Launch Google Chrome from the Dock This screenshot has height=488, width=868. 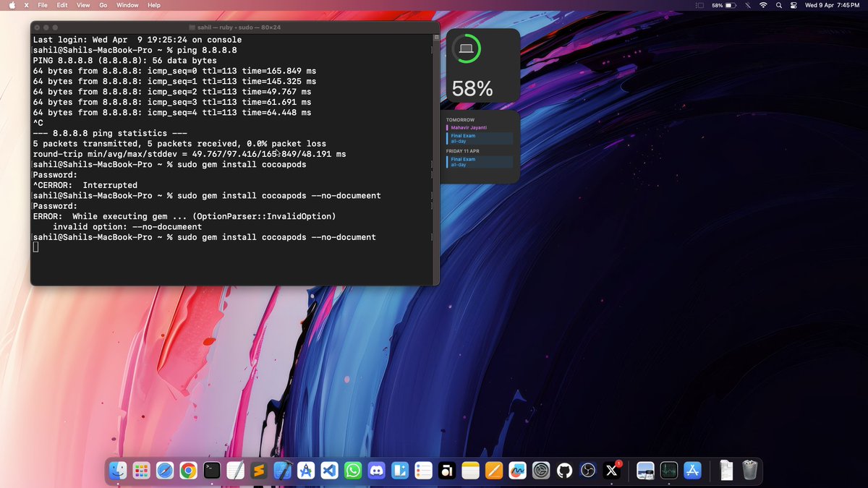[188, 471]
